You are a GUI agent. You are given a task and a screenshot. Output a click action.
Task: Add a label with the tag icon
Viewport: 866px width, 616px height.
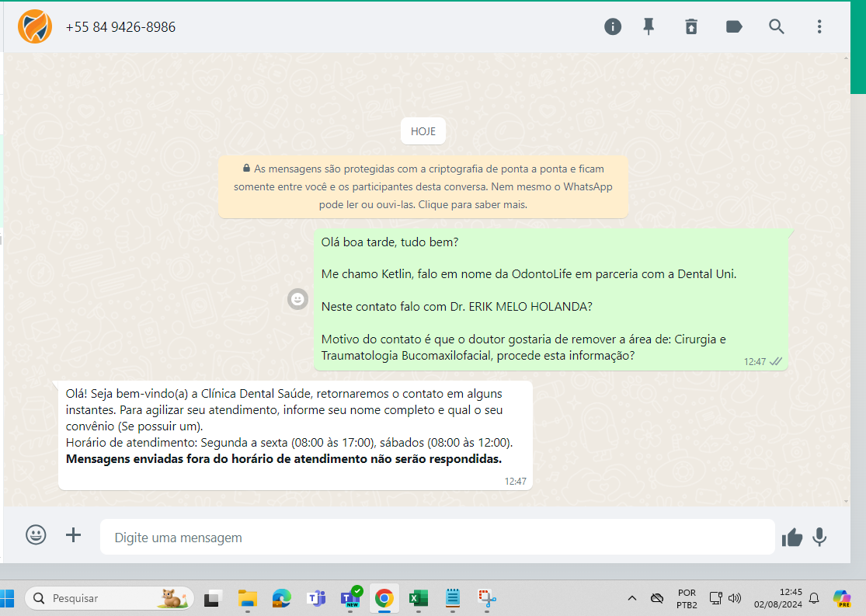[733, 26]
